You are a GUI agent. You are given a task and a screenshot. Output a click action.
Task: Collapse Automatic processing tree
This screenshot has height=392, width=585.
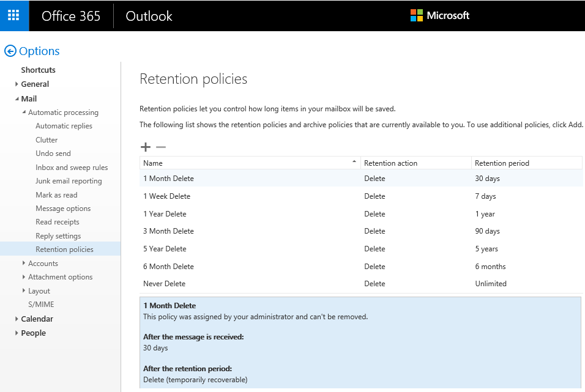coord(24,113)
